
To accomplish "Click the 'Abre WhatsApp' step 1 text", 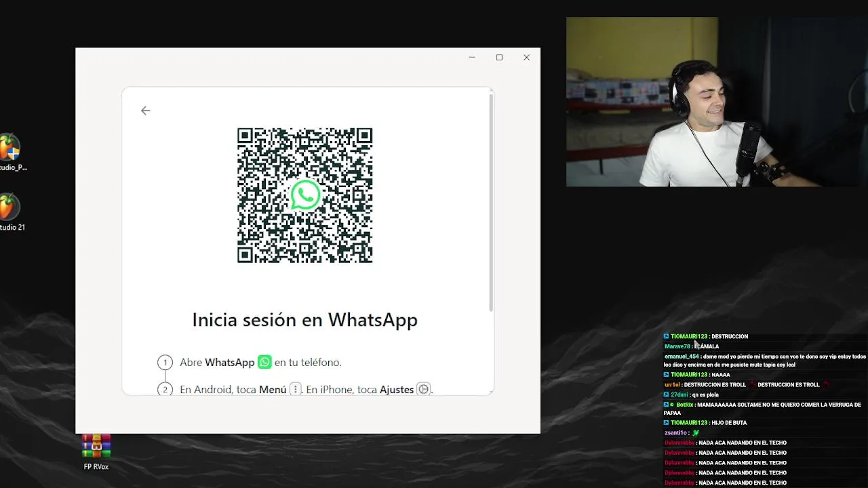I will (260, 363).
